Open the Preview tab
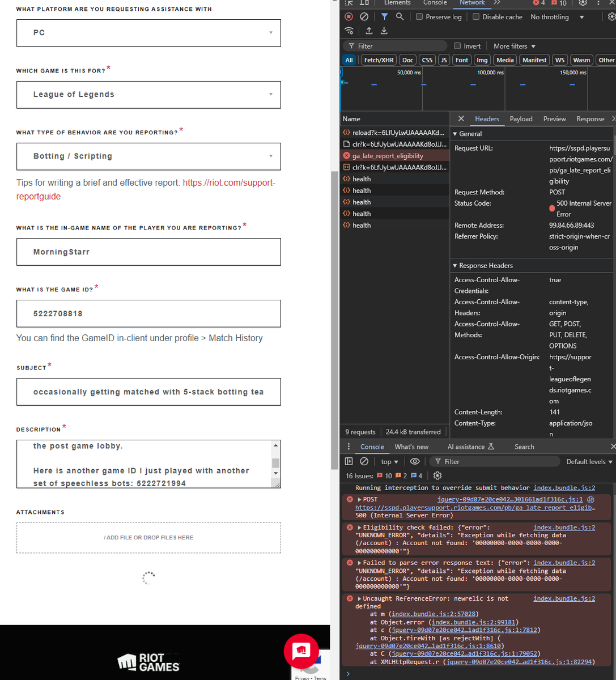 pyautogui.click(x=554, y=119)
